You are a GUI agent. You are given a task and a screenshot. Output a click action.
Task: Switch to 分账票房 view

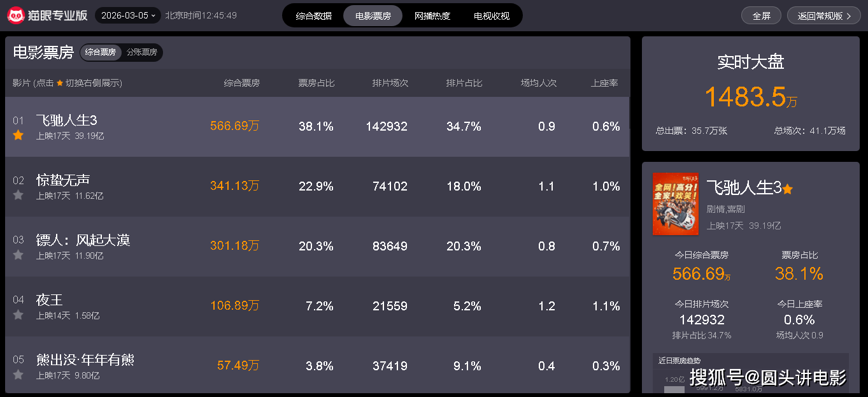(x=141, y=52)
